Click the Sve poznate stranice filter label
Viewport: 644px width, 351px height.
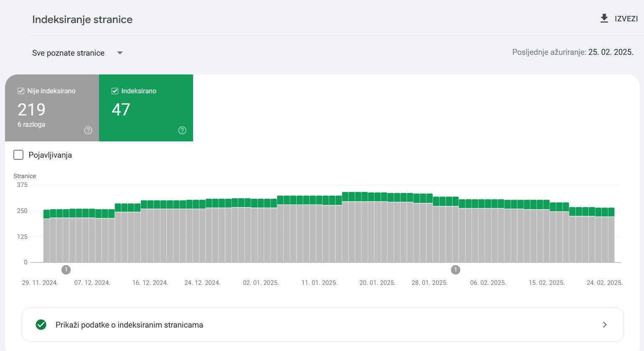[x=69, y=53]
